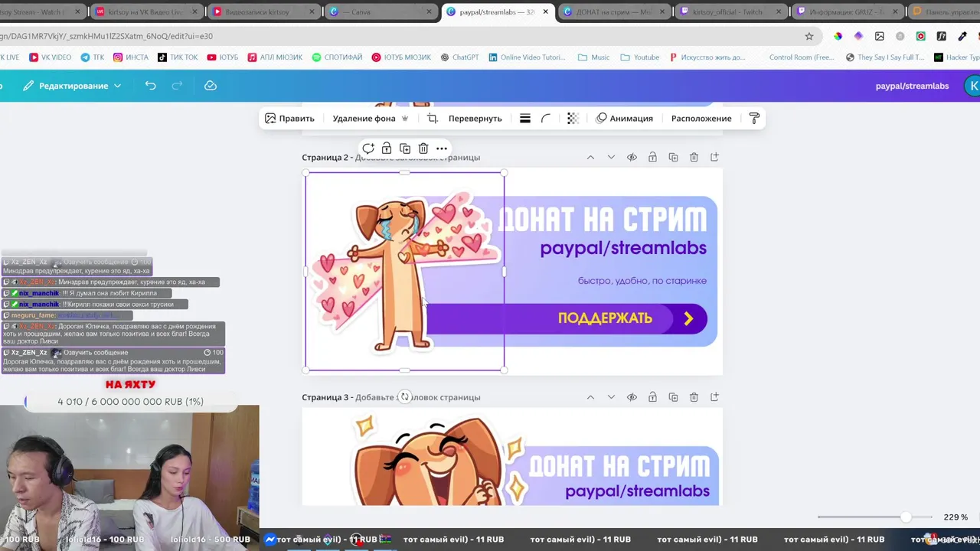This screenshot has width=980, height=551.
Task: Select ДОНАТ НА СТРИМ heading on page 2
Action: point(603,220)
